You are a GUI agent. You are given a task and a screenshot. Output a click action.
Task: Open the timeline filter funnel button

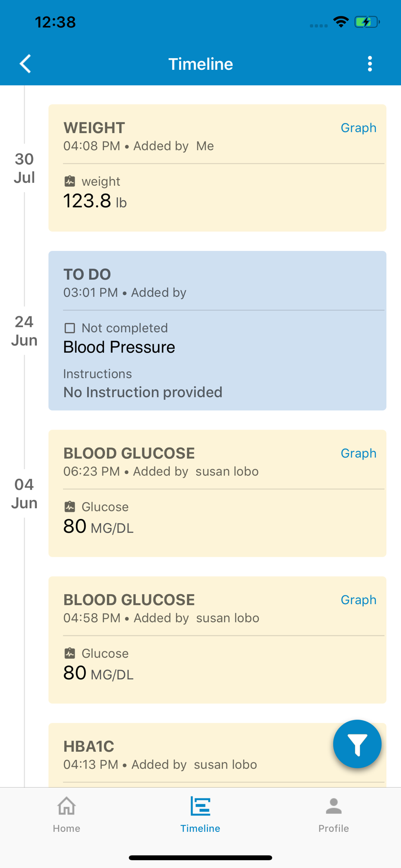357,744
